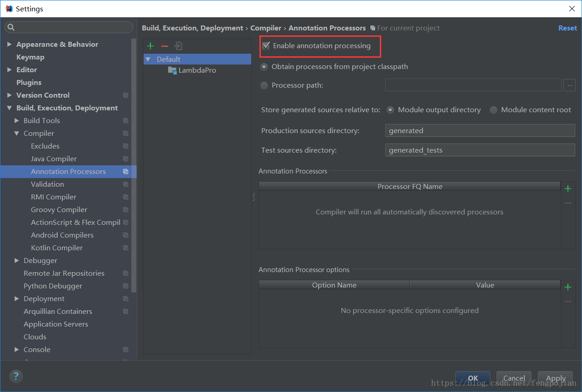Expand Appearance & Behavior section
The height and width of the screenshot is (392, 582).
(10, 45)
